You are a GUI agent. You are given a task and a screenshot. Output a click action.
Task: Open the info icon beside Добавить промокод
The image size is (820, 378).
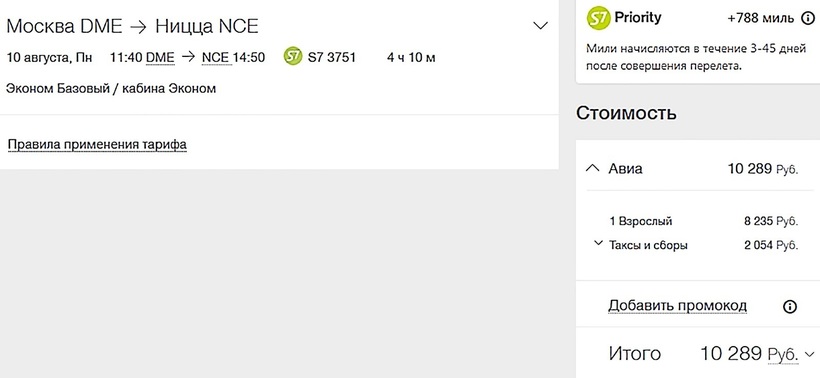[790, 306]
